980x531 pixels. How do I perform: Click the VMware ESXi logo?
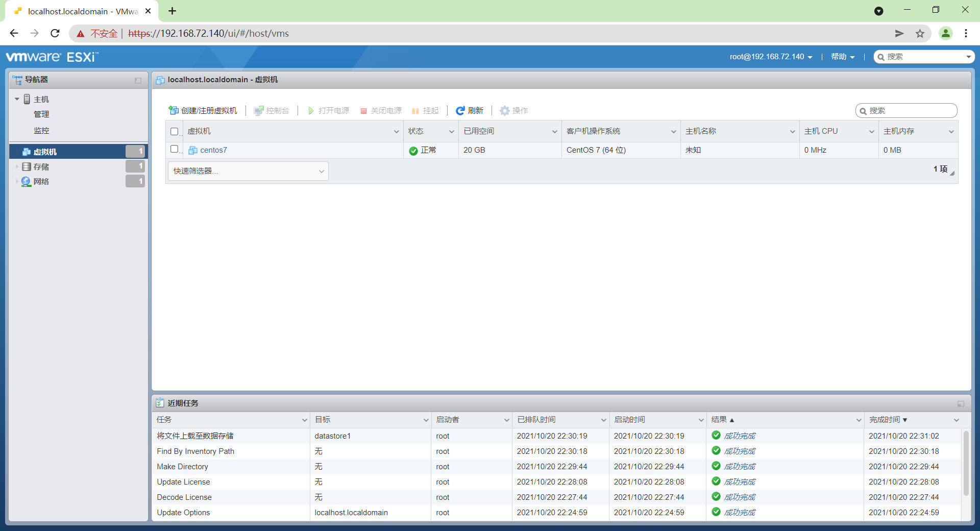click(x=52, y=57)
